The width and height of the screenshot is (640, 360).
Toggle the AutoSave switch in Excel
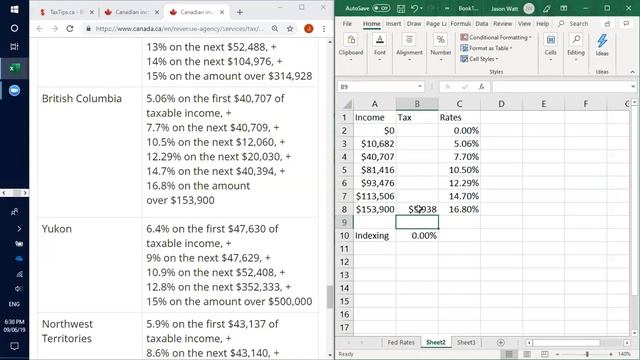[381, 8]
